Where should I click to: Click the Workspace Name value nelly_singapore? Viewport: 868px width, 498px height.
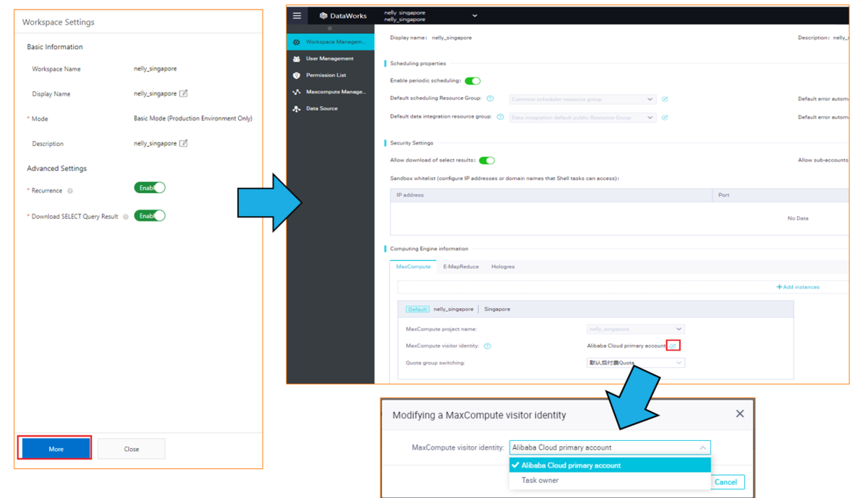156,69
